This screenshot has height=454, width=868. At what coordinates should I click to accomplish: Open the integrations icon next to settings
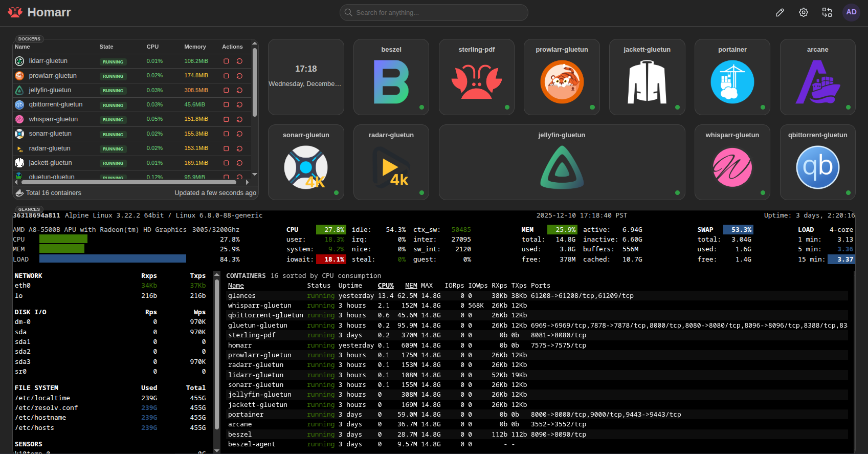[827, 12]
